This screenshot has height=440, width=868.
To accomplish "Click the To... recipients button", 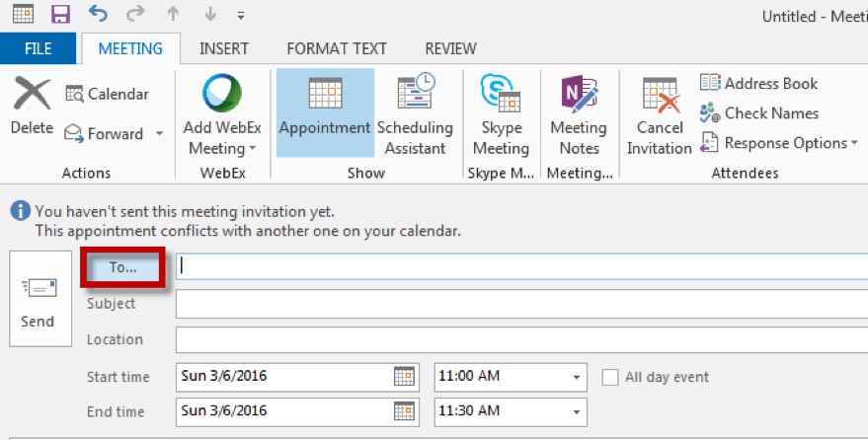I will [x=122, y=267].
